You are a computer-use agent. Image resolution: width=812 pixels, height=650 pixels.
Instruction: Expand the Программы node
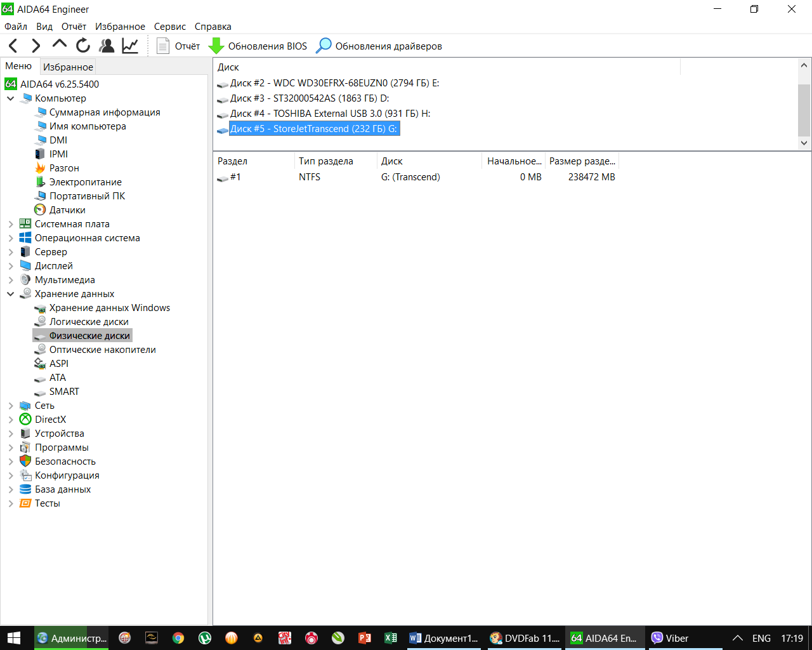11,448
